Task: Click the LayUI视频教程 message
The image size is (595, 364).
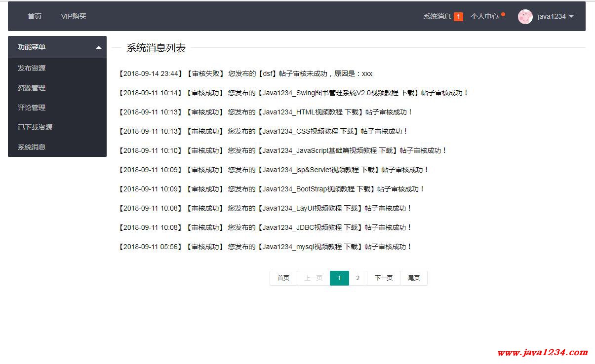Action: [265, 208]
